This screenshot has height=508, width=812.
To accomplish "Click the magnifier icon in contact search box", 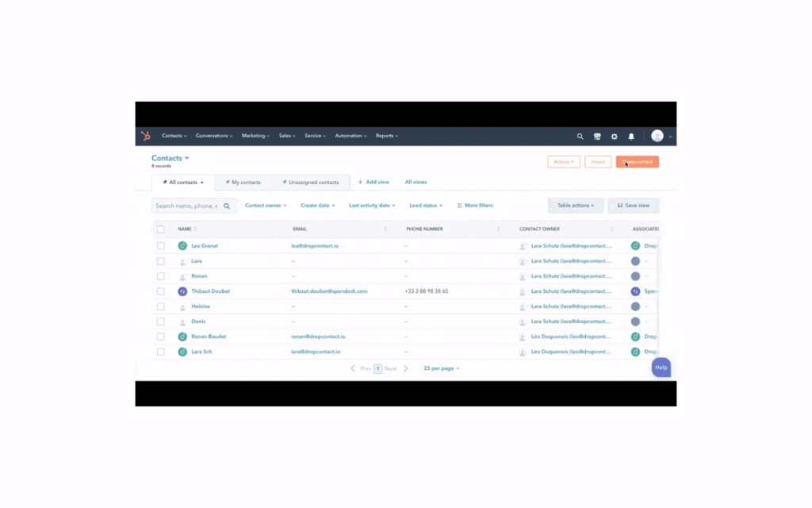I will point(227,206).
